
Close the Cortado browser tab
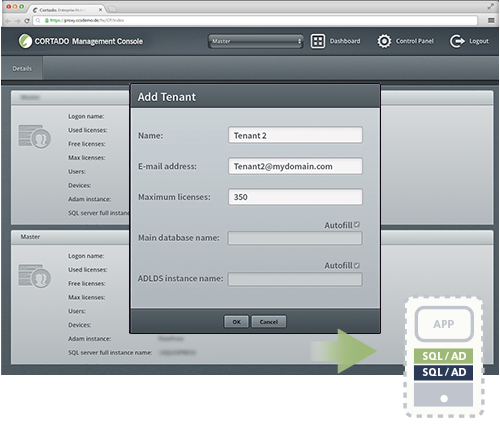point(100,10)
